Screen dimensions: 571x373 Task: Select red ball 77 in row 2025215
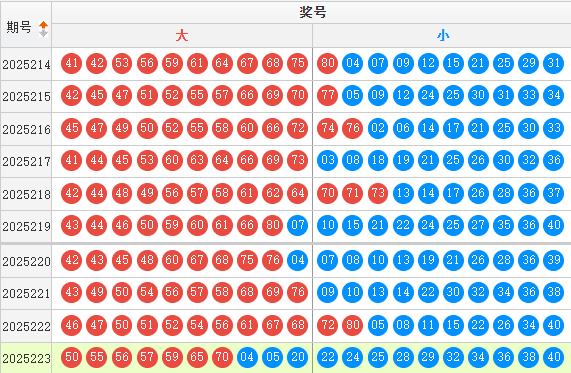click(x=328, y=95)
